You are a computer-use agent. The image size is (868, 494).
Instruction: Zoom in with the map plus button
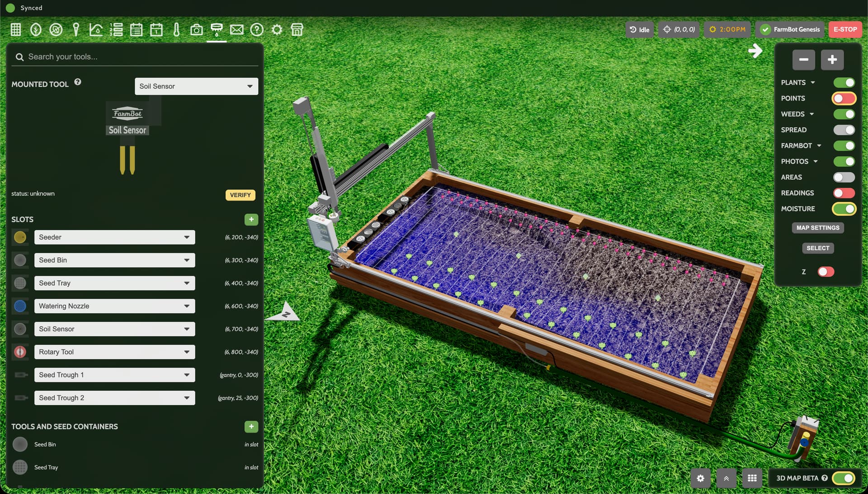(832, 60)
